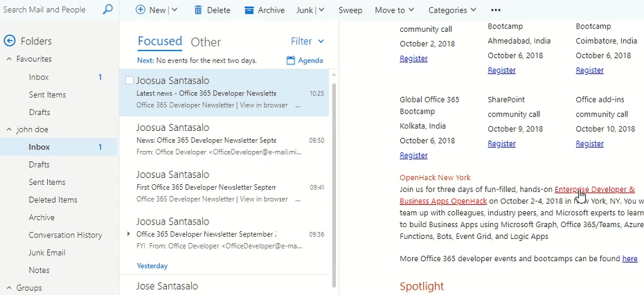Screen dimensions: 644x295
Task: Click the Delete trash icon
Action: [198, 10]
